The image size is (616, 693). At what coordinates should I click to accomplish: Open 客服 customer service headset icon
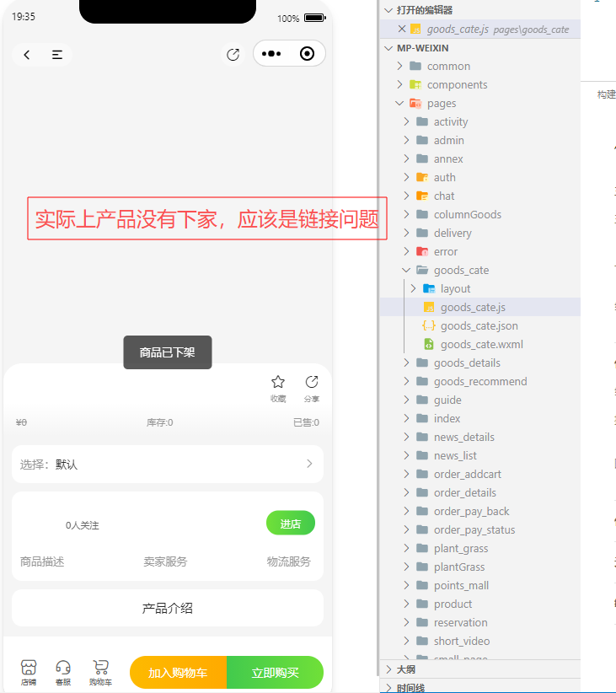(x=63, y=673)
